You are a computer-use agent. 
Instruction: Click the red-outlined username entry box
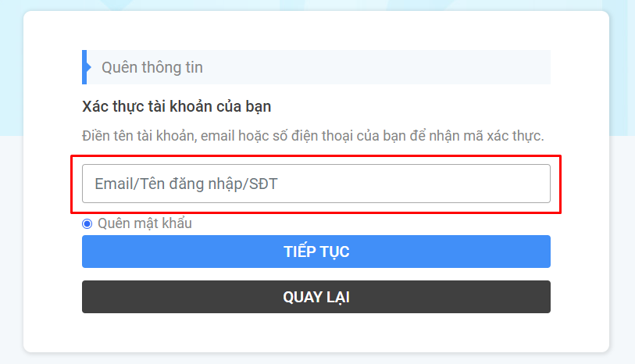coord(316,184)
